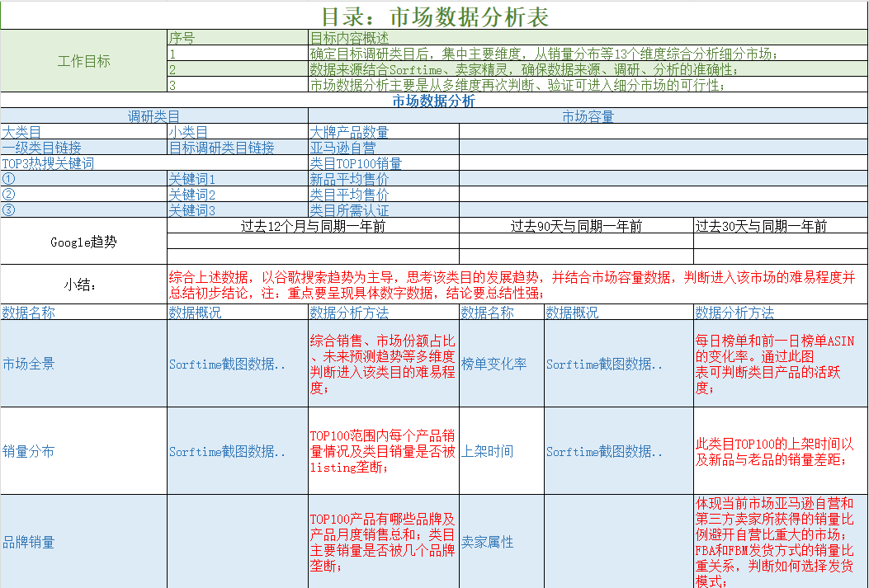Select '过去12个月与同期一年前' header
This screenshot has height=588, width=869.
(x=313, y=225)
